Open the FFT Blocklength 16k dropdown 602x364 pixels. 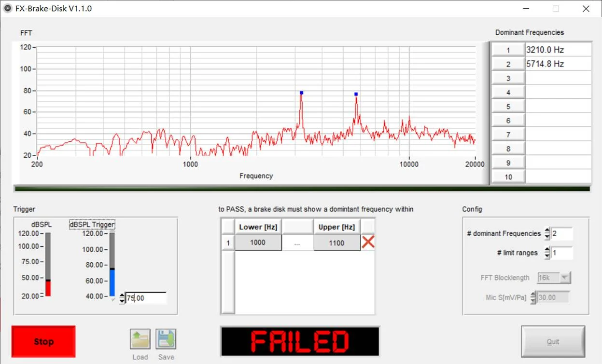554,278
